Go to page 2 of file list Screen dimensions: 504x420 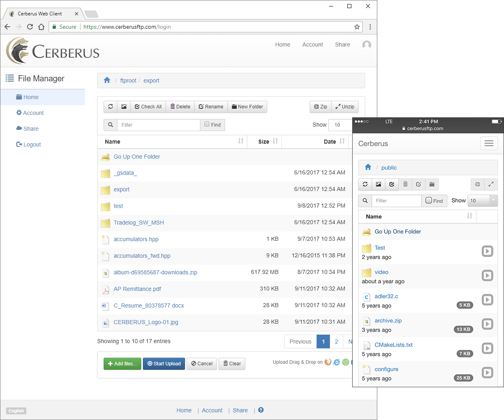coord(336,342)
